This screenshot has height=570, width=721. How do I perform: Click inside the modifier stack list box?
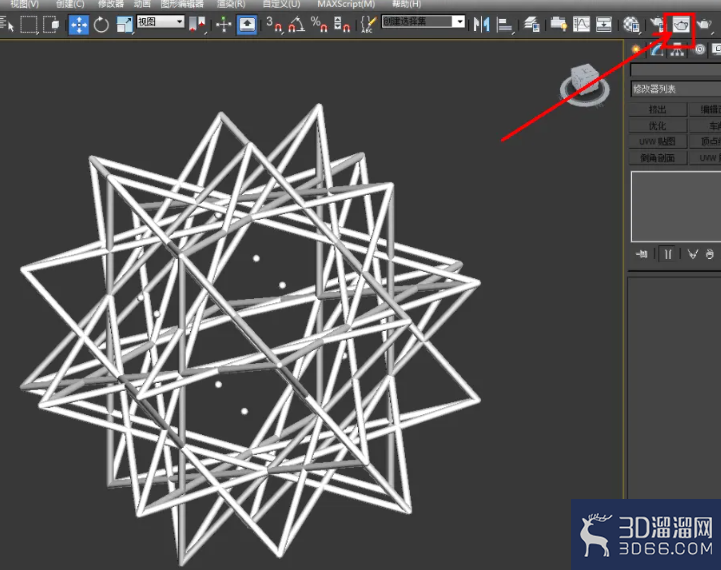[676, 207]
